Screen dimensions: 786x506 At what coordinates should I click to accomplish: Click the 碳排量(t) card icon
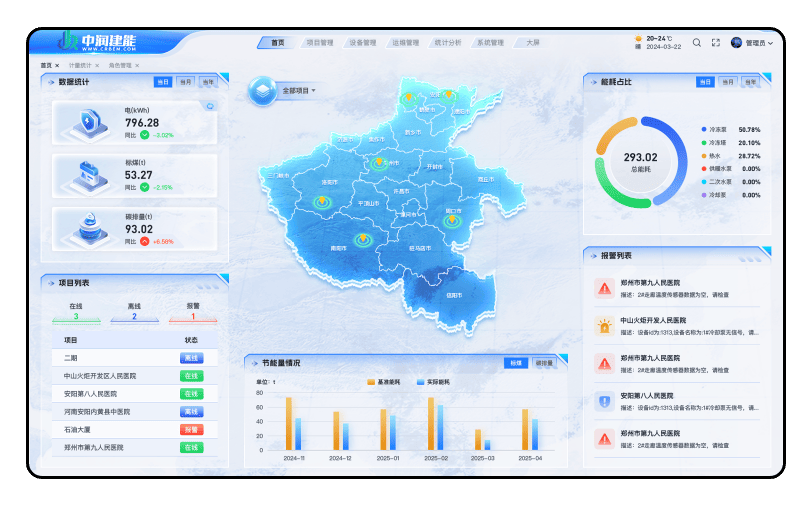point(89,229)
